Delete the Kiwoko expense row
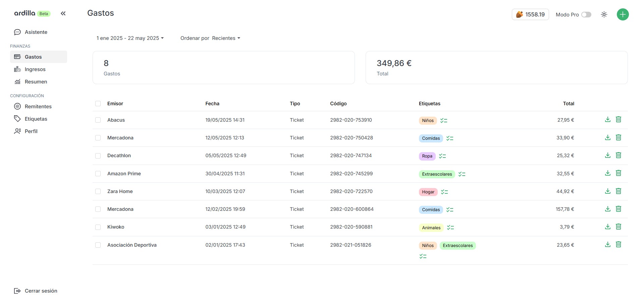This screenshot has width=644, height=307. click(x=619, y=227)
